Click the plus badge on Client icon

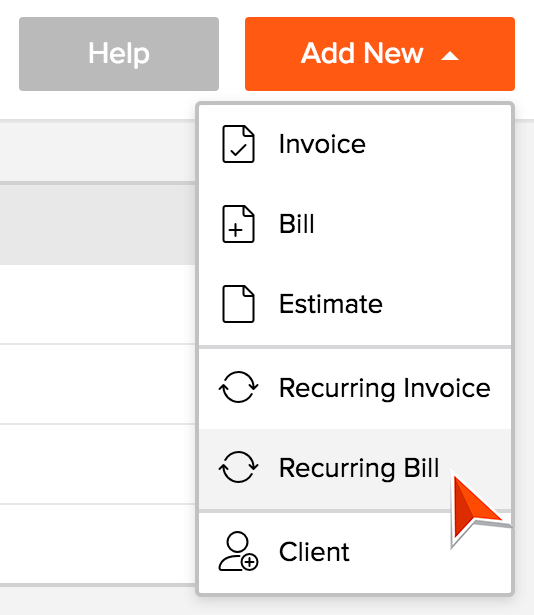point(250,562)
